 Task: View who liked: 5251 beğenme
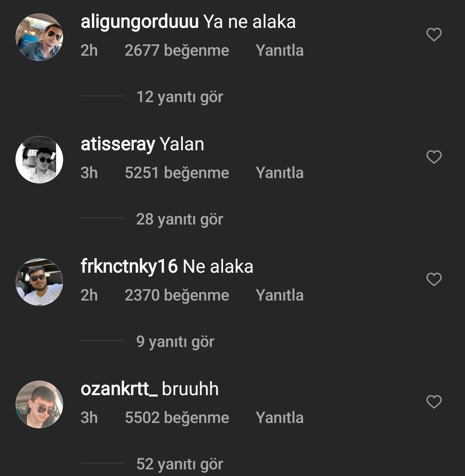(x=177, y=173)
